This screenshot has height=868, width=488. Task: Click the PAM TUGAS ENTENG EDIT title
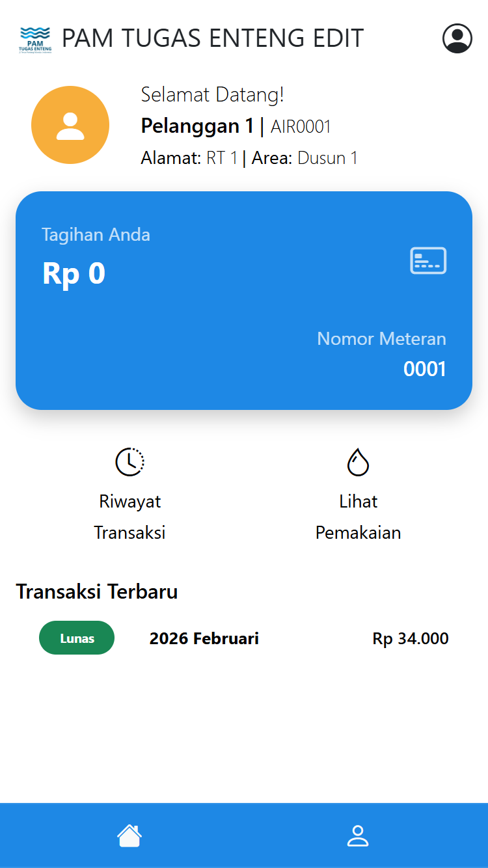click(213, 38)
